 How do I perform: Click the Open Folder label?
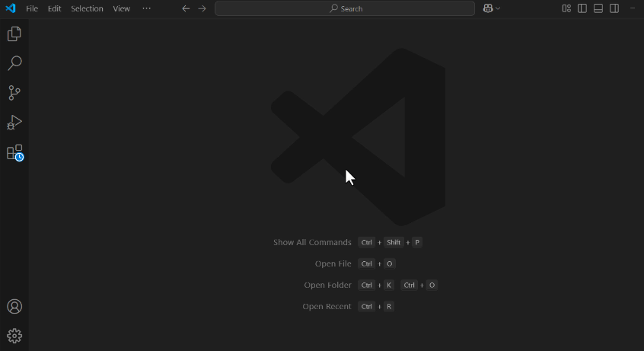pos(328,286)
